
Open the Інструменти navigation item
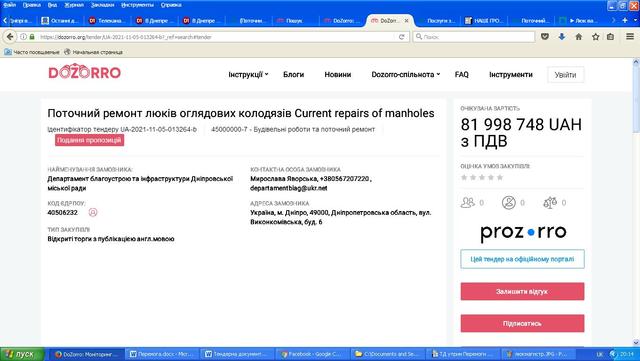click(511, 74)
